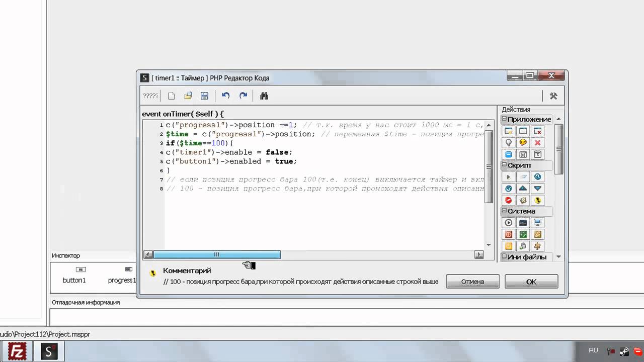The width and height of the screenshot is (644, 362).
Task: Collapse the Скрипт actions group
Action: (x=504, y=165)
